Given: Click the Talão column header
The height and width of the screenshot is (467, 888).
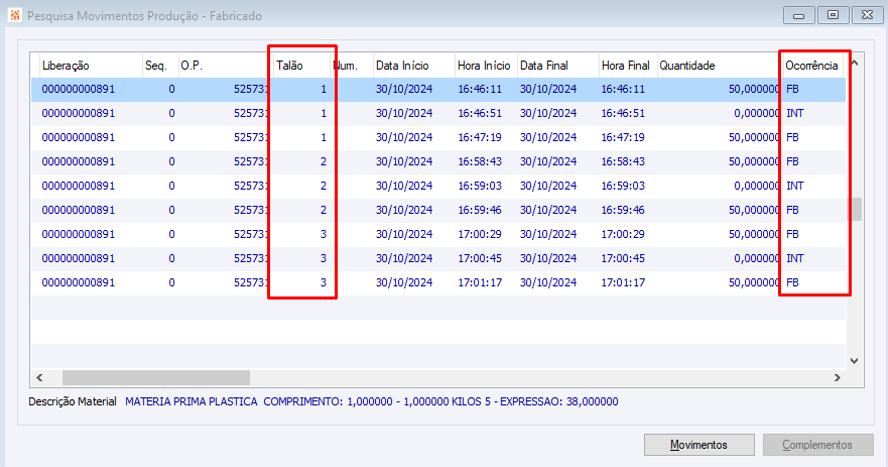Looking at the screenshot, I should [302, 66].
